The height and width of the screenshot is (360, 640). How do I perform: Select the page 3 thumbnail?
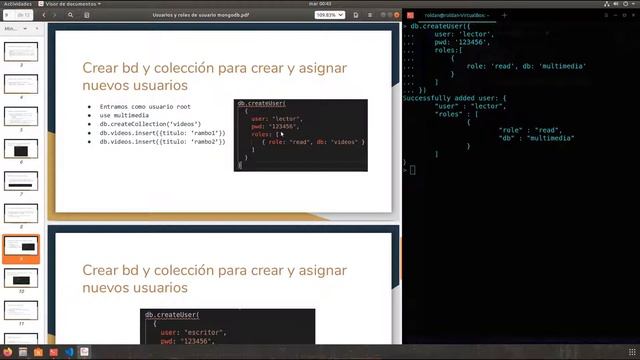[21, 52]
